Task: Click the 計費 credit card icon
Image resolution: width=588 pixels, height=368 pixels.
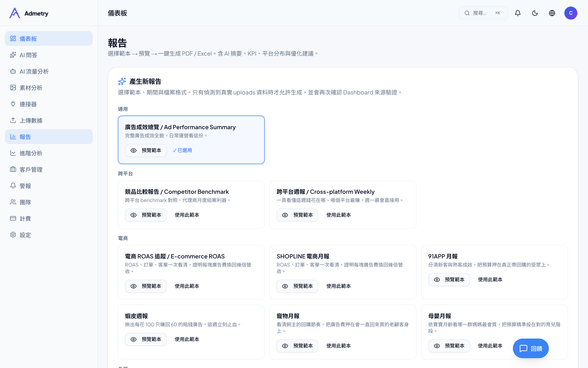Action: tap(13, 218)
